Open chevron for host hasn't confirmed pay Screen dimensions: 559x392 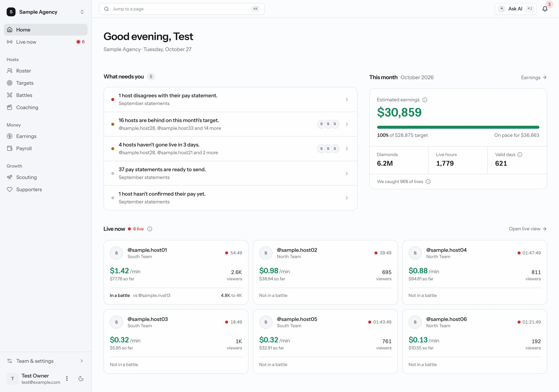[x=347, y=198]
